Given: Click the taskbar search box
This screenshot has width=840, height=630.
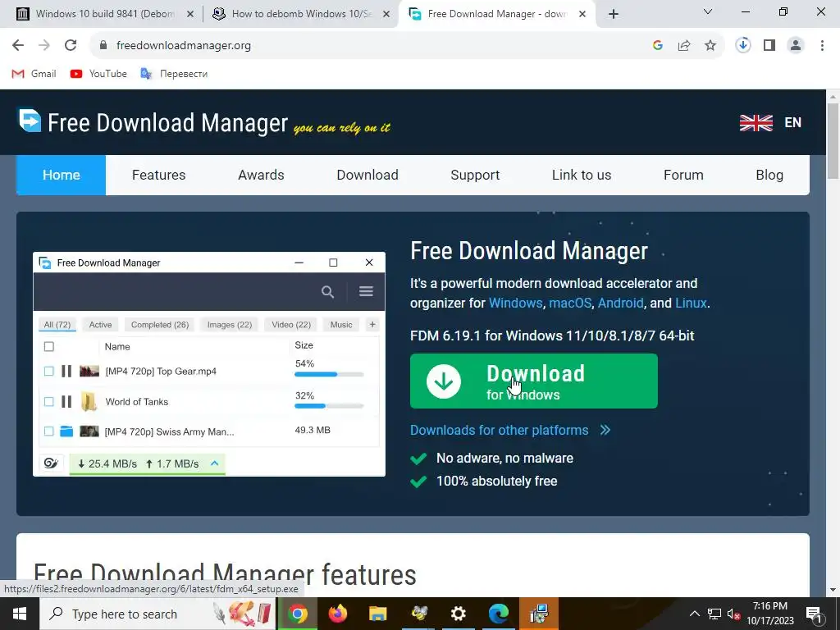Looking at the screenshot, I should coord(158,614).
